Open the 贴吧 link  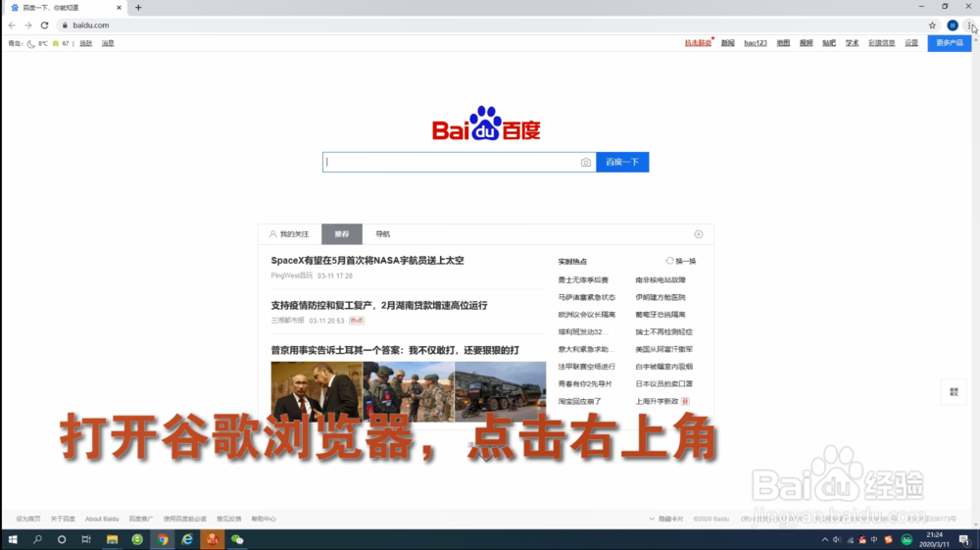829,43
